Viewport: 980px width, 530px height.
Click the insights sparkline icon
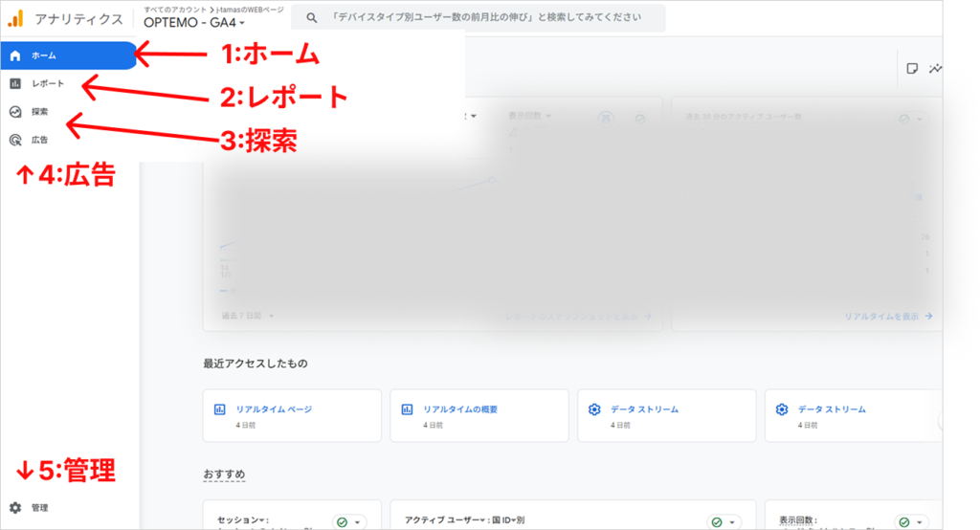pos(936,69)
